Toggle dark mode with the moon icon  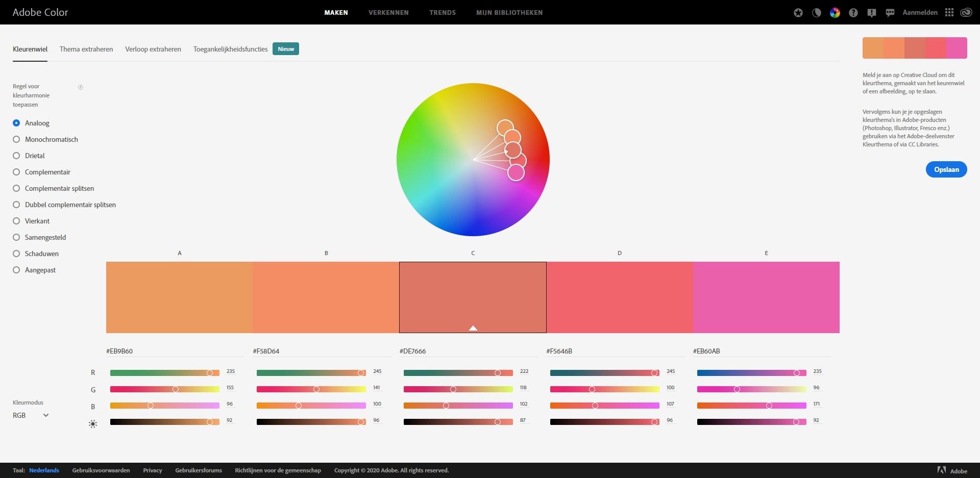817,13
